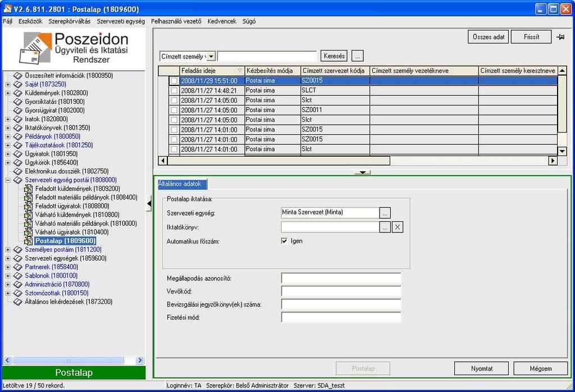Expand the Személyes postáim tree node

[x=8, y=250]
